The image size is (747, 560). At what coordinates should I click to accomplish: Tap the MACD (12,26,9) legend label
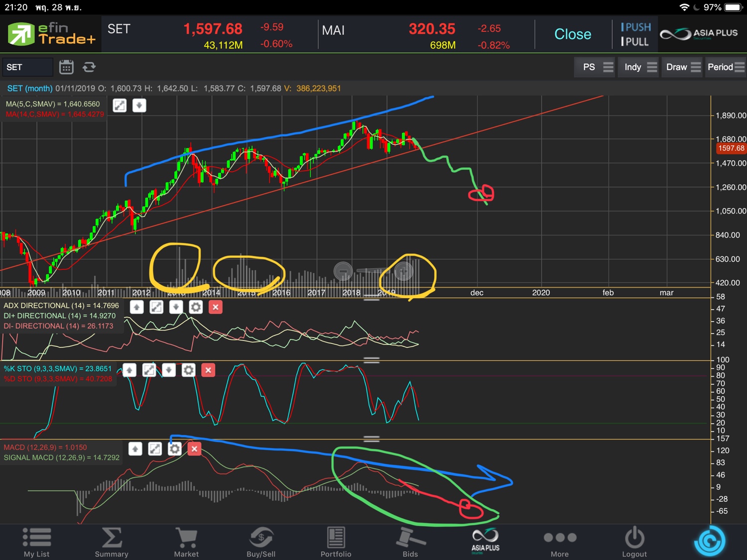pos(45,448)
